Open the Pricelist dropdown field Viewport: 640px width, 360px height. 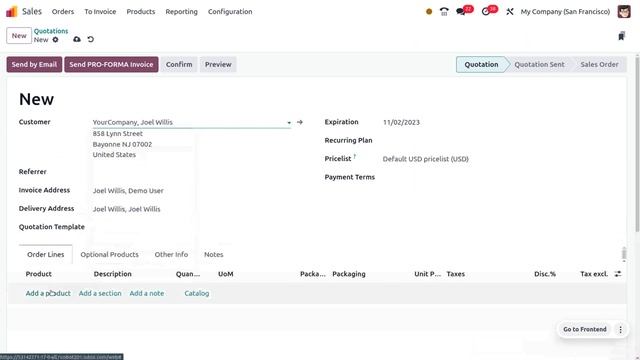click(498, 159)
